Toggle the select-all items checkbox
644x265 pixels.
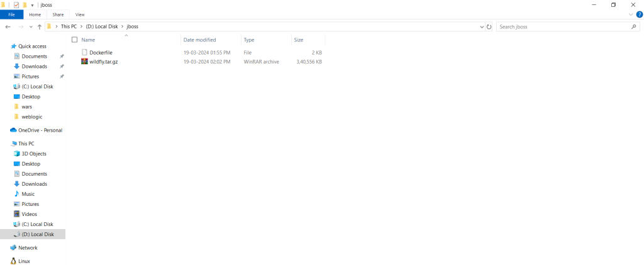point(74,40)
